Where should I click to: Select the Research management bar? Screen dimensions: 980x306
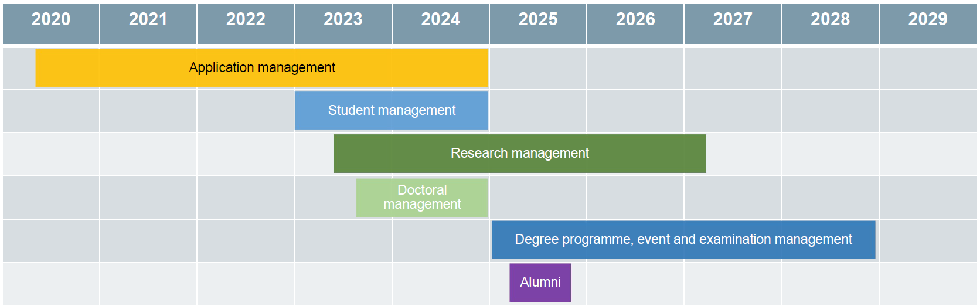coord(520,154)
